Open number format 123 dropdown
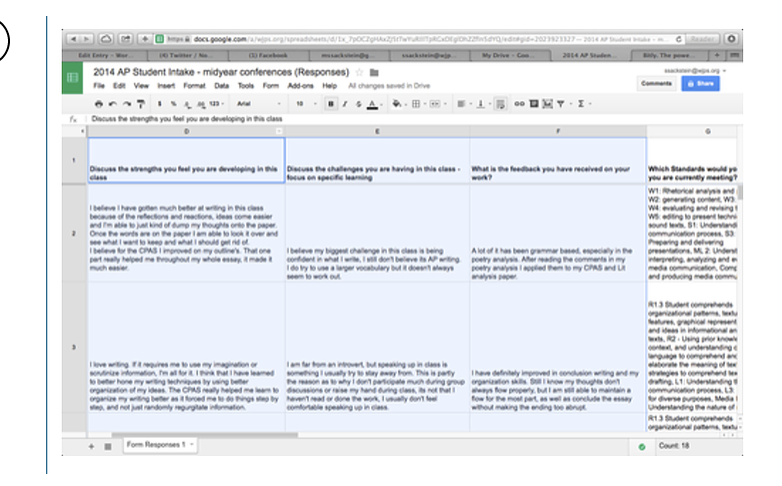This screenshot has height=486, width=782. pos(216,104)
